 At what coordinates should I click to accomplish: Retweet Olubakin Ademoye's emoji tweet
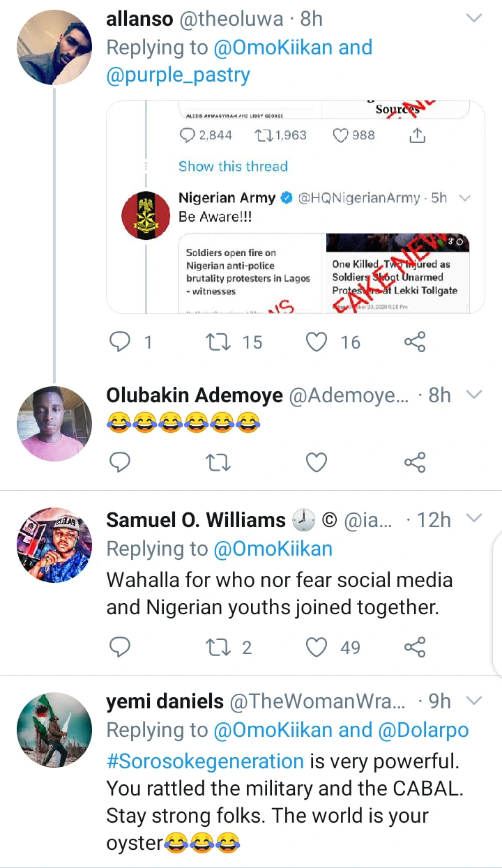tap(219, 462)
